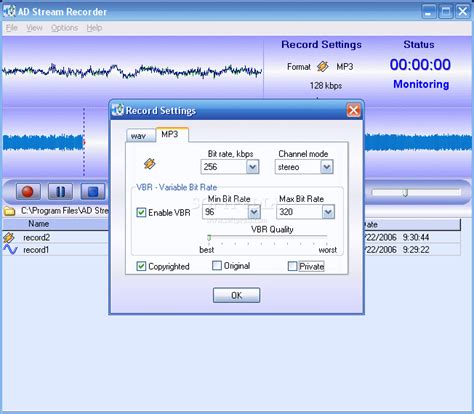474x414 pixels.
Task: Click the C:\Program Files output path text
Action: (65, 211)
